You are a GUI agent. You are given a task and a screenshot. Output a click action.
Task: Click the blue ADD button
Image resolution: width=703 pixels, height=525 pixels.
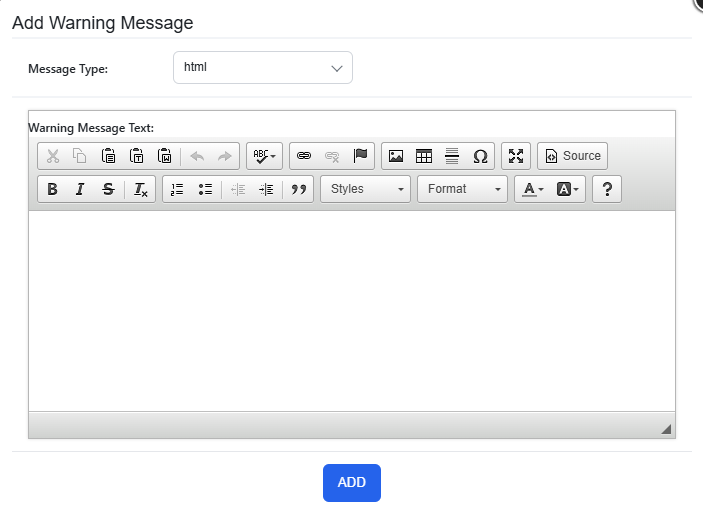coord(352,483)
